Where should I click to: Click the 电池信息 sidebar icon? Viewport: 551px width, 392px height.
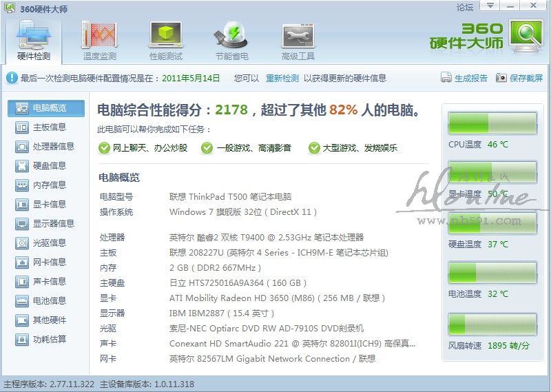[22, 301]
